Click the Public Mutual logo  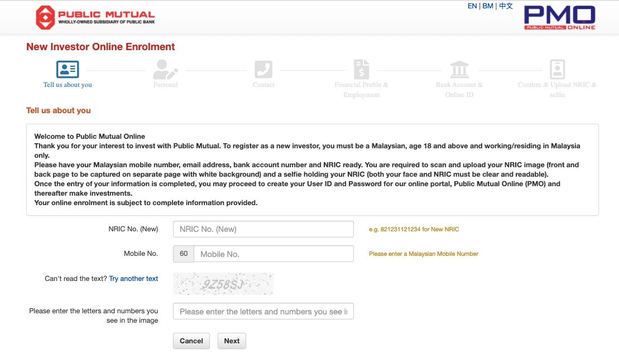pos(95,18)
